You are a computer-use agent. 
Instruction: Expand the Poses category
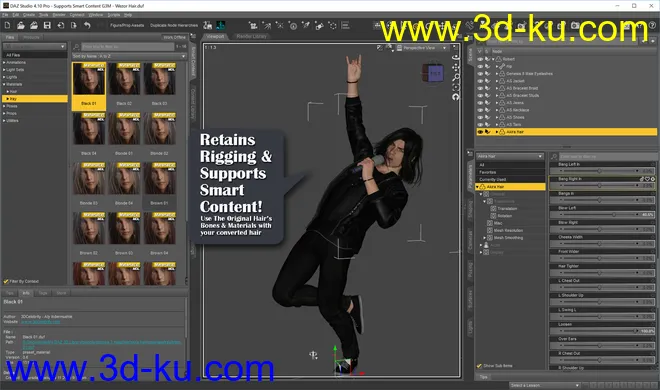point(4,106)
